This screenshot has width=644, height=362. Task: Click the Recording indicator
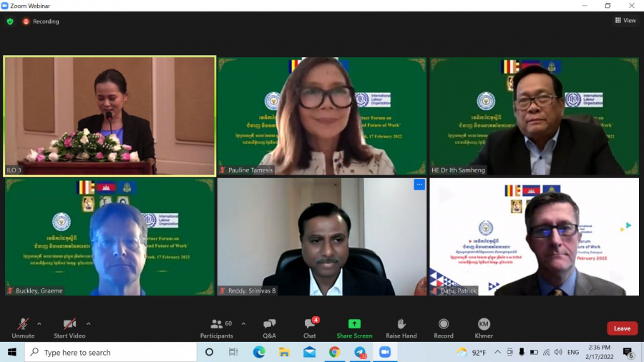pyautogui.click(x=41, y=21)
